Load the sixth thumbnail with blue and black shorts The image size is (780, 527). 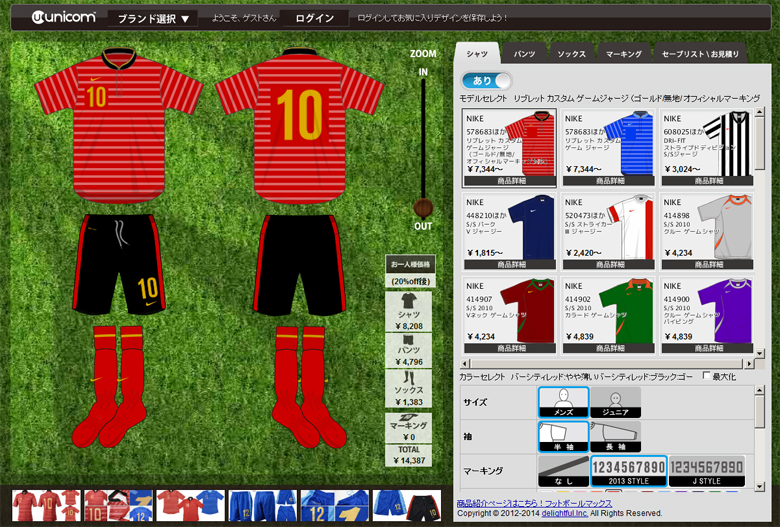407,505
